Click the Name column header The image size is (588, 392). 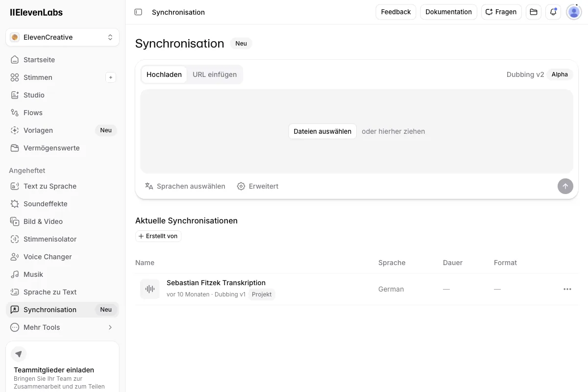pyautogui.click(x=145, y=263)
